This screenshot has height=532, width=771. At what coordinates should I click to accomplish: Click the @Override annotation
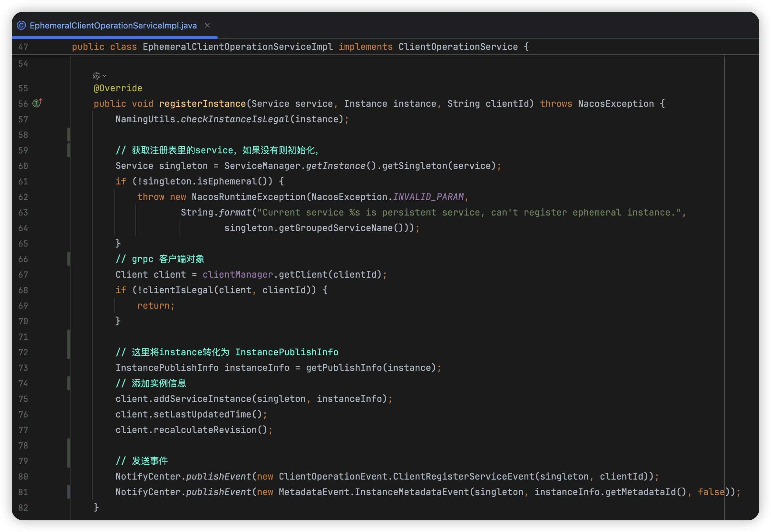[x=118, y=88]
